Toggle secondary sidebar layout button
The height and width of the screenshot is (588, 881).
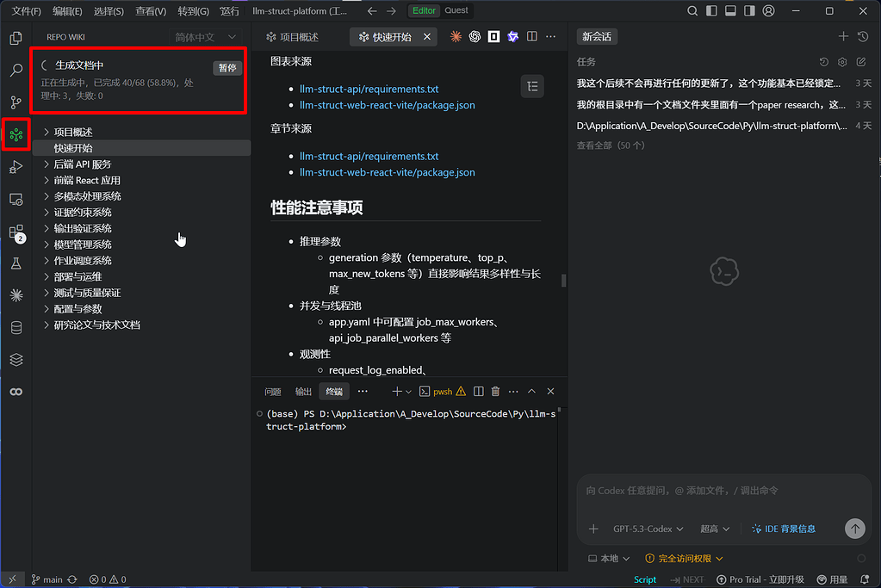pos(749,10)
